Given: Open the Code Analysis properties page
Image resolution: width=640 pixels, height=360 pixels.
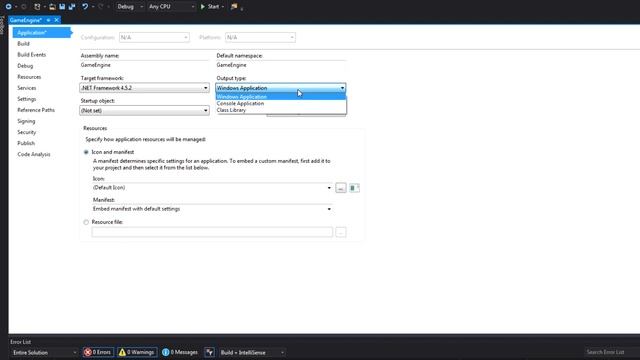Looking at the screenshot, I should (x=34, y=154).
